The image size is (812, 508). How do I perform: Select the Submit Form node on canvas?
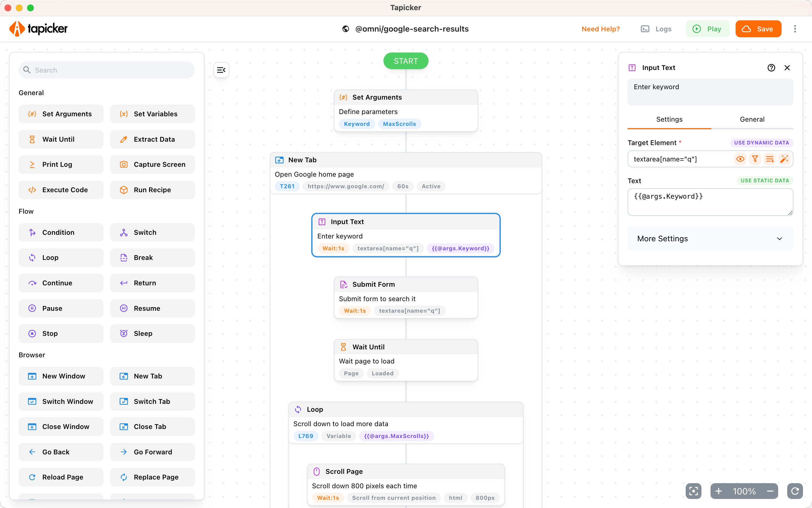click(x=406, y=298)
